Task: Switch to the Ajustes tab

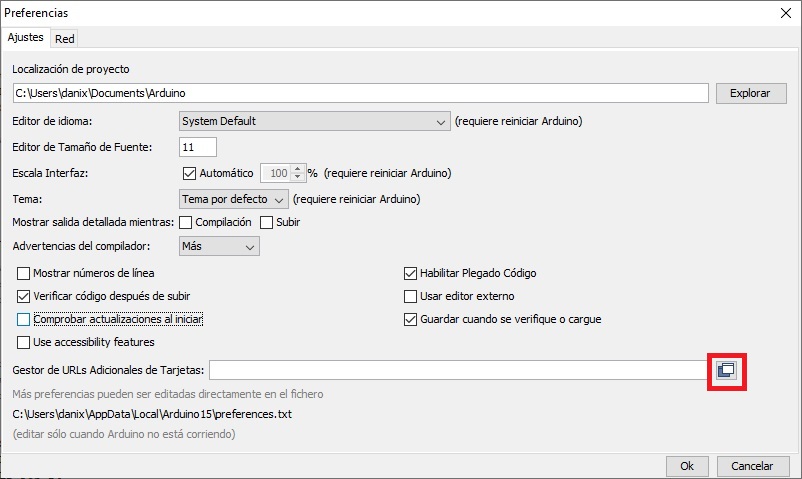Action: (26, 37)
